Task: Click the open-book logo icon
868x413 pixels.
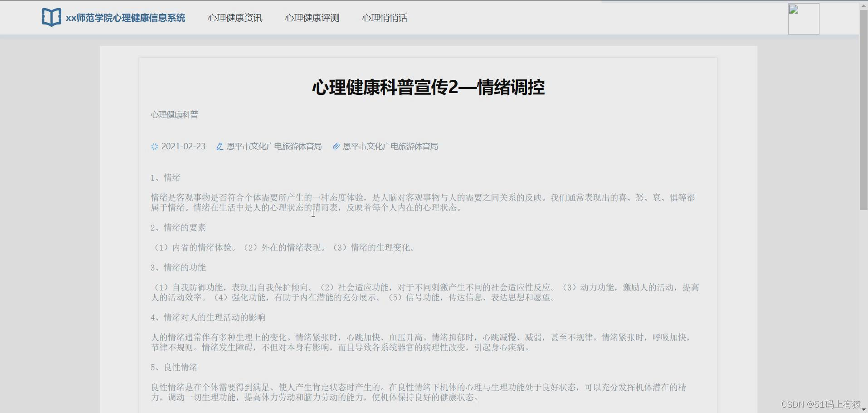Action: pyautogui.click(x=51, y=17)
